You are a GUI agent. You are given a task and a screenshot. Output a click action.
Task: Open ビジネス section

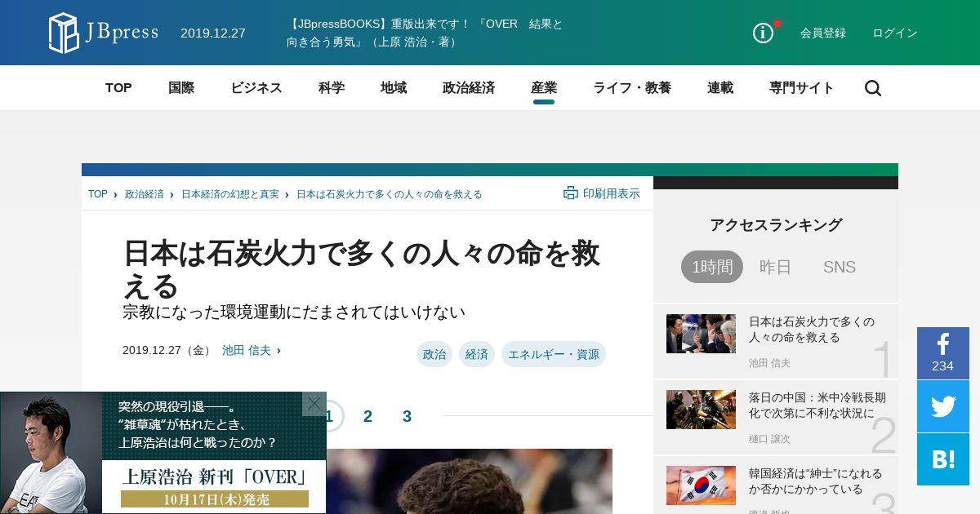point(256,88)
